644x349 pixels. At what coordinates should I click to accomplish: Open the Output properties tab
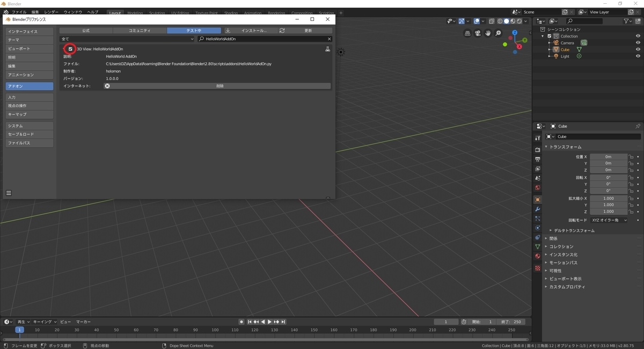tap(537, 159)
